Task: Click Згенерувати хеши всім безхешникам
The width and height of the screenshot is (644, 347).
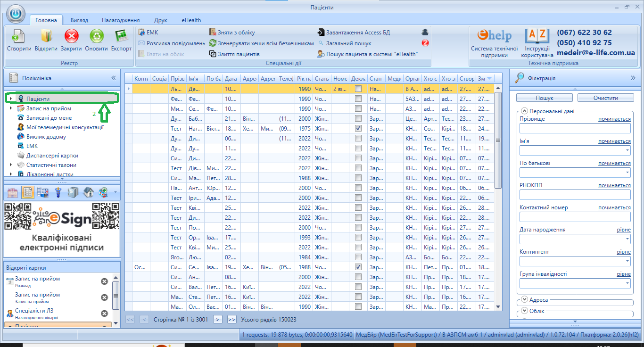Action: point(262,43)
